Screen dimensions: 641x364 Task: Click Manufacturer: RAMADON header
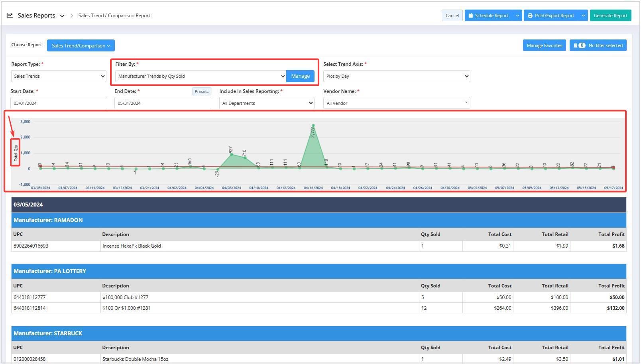pyautogui.click(x=319, y=220)
